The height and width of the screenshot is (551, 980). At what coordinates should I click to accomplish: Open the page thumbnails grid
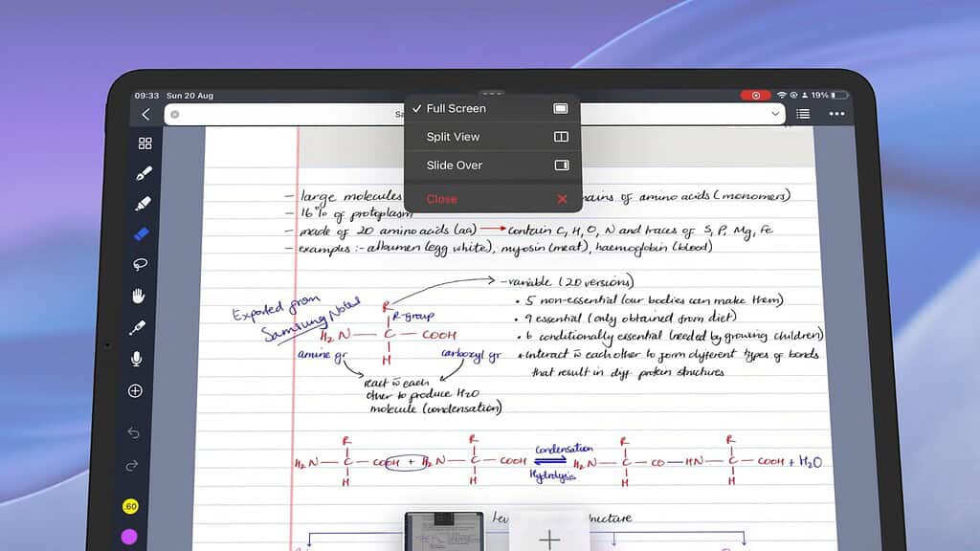145,143
